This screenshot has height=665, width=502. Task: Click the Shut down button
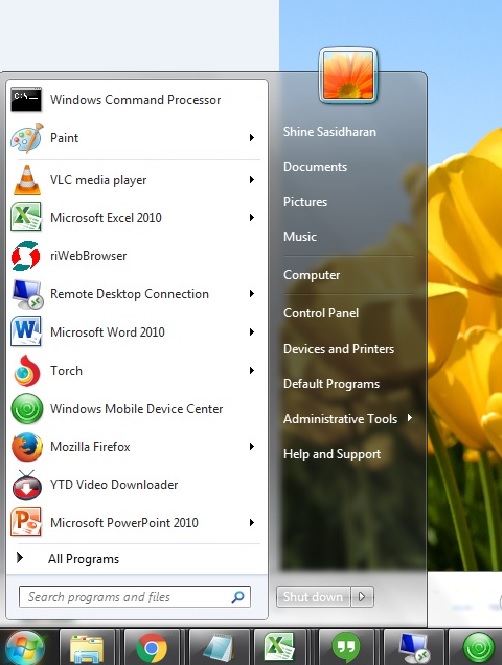point(313,597)
